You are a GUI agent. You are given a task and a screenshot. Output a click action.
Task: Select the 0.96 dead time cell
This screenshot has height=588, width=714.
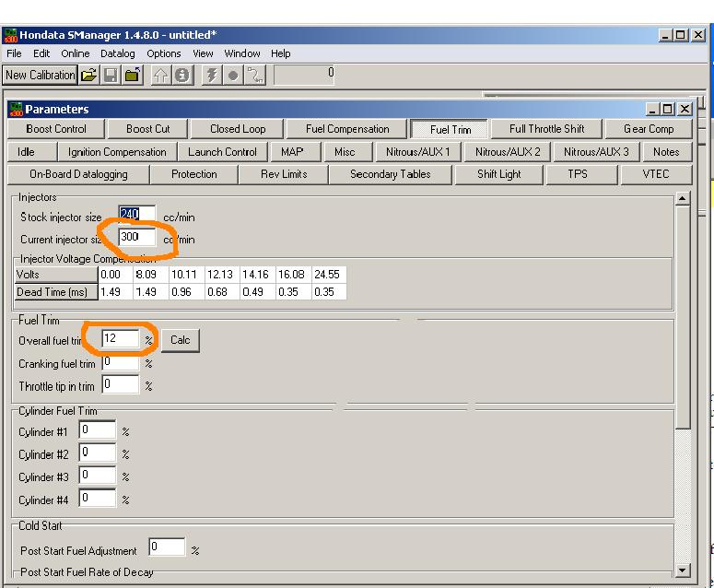click(x=187, y=292)
